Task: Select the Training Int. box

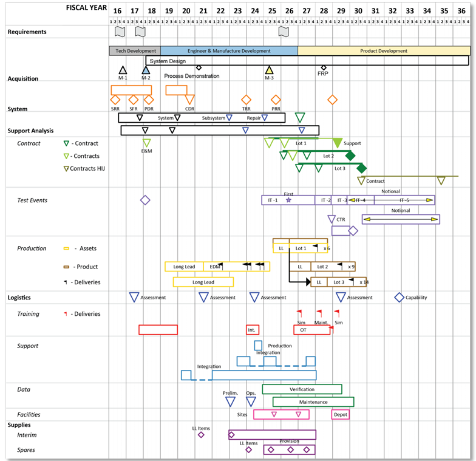Action: click(253, 330)
